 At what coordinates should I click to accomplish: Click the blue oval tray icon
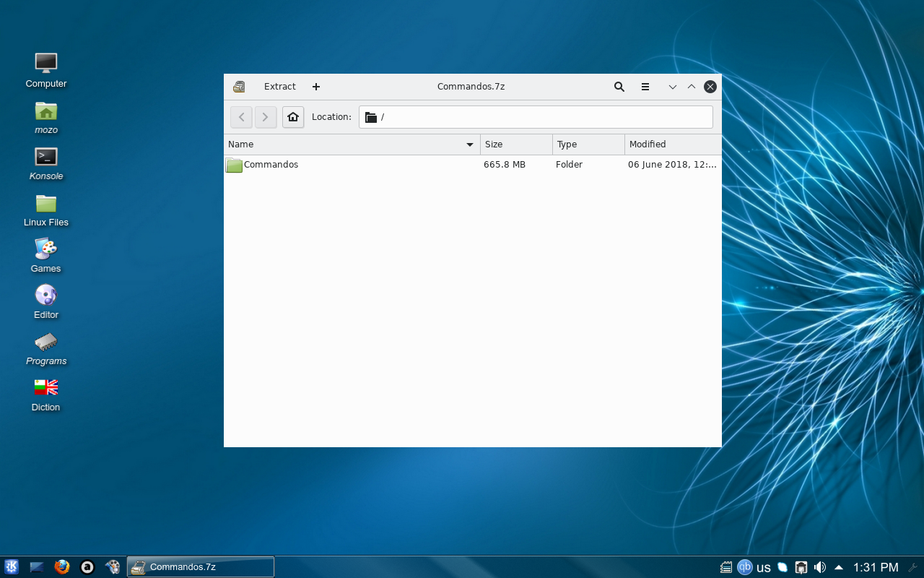click(783, 567)
